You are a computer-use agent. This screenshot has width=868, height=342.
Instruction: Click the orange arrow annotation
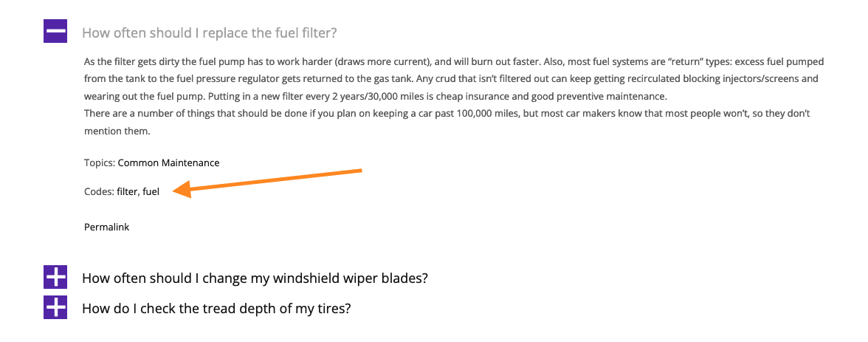pos(267,182)
